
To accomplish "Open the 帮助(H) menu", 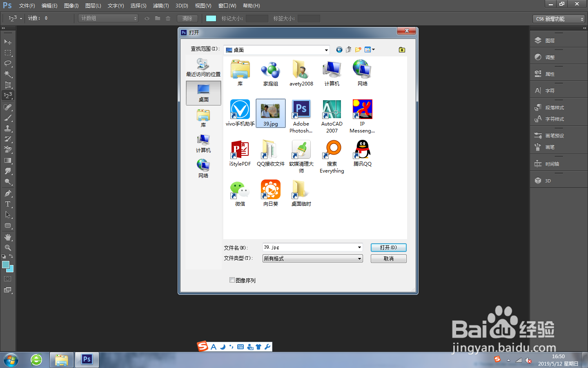I will 252,6.
